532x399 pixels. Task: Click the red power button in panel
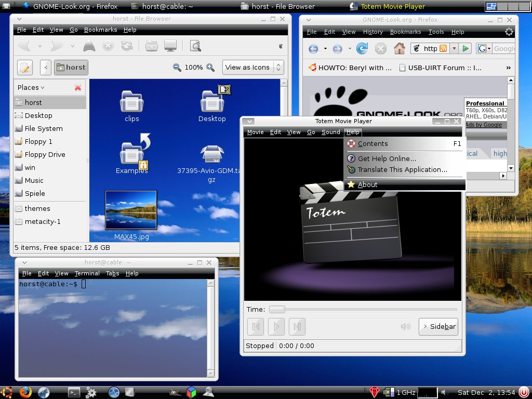pyautogui.click(x=524, y=393)
